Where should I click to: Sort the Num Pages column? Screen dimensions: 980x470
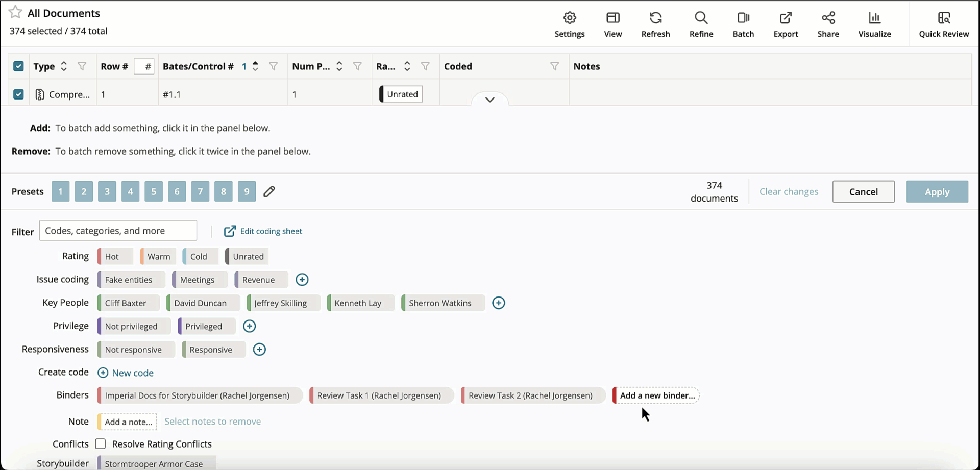[x=339, y=66]
